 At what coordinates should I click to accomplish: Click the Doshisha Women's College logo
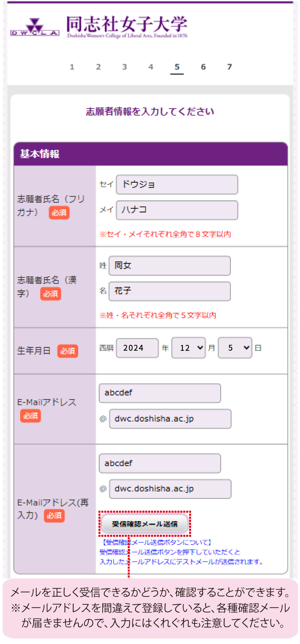(x=99, y=27)
